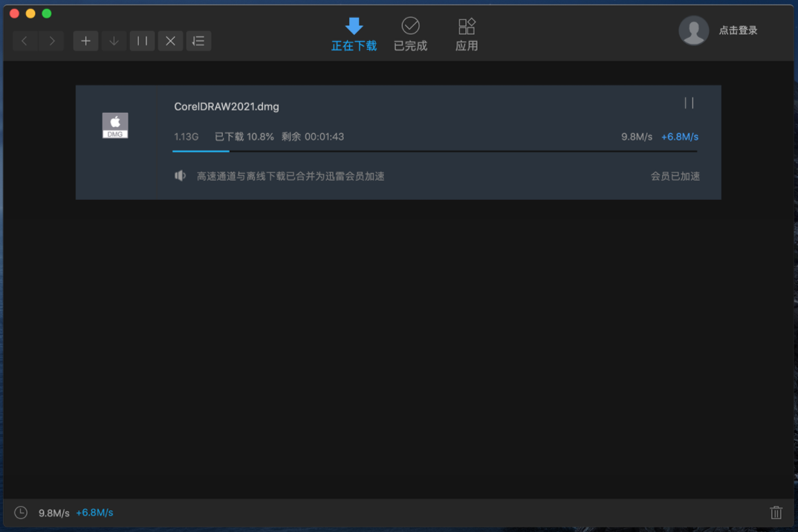Image resolution: width=798 pixels, height=532 pixels.
Task: Click the 9.8M/s speed in task row
Action: (x=636, y=137)
